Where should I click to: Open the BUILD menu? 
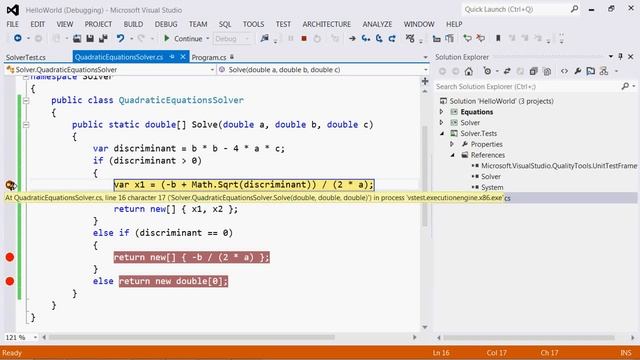[x=133, y=24]
